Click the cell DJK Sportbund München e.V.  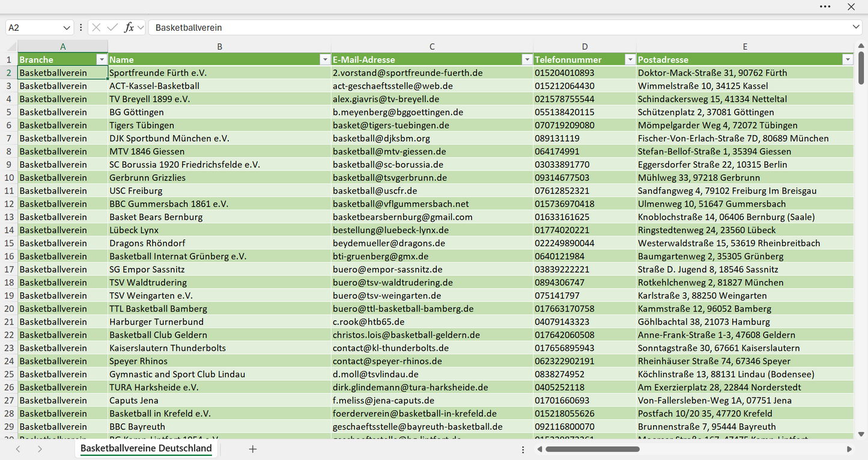pyautogui.click(x=220, y=138)
